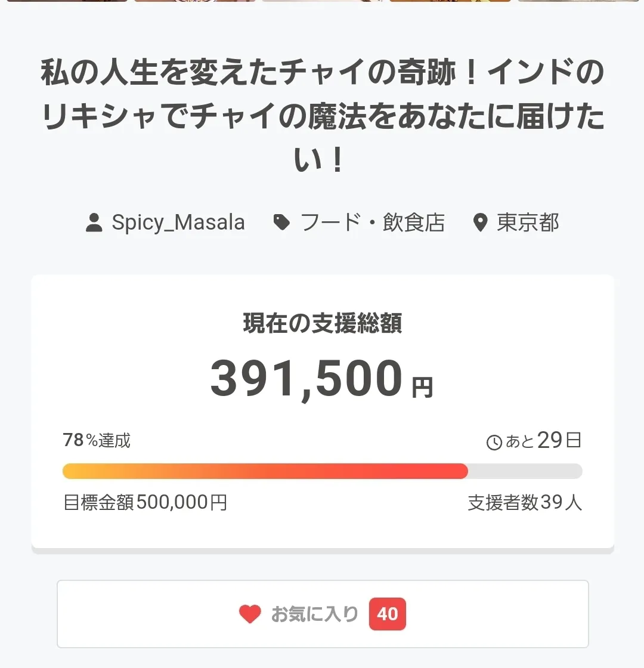Click the チャイの奇跡 project title heading
644x668 pixels.
(322, 117)
